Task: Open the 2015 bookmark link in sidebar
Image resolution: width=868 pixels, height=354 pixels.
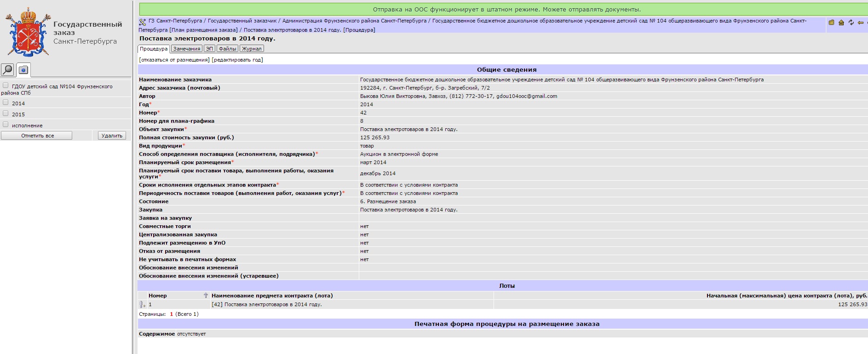Action: [x=18, y=114]
